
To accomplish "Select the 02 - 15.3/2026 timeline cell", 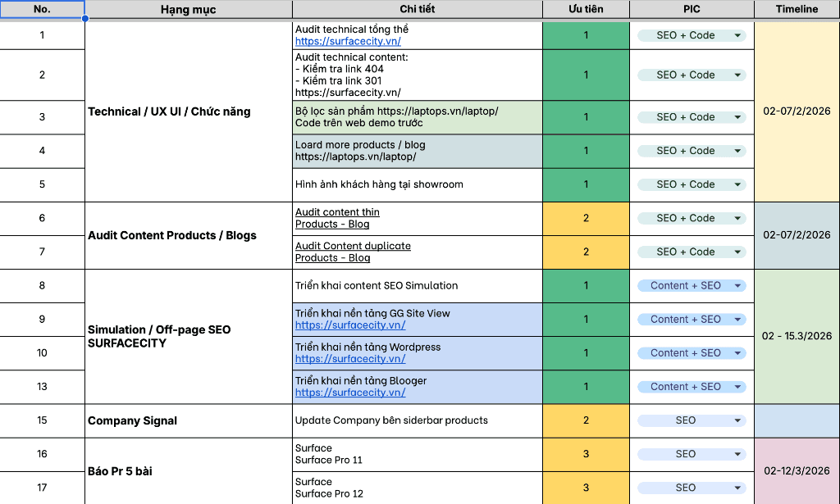I will pos(797,337).
